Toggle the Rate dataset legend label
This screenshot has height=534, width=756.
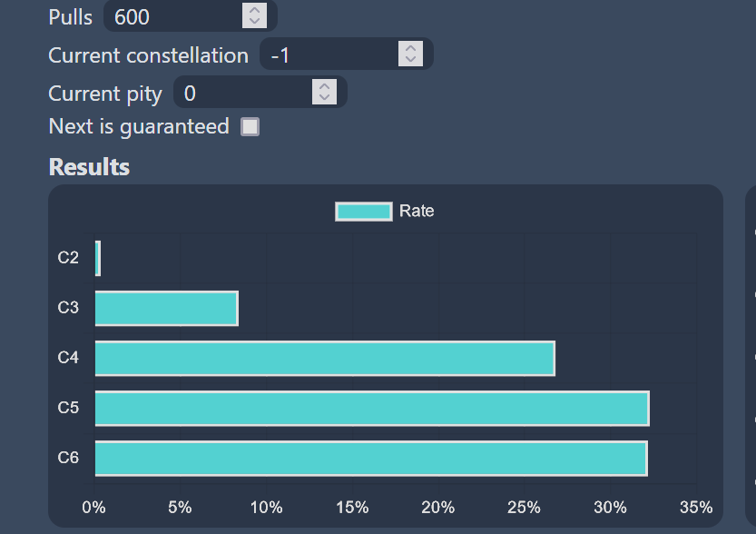click(417, 212)
